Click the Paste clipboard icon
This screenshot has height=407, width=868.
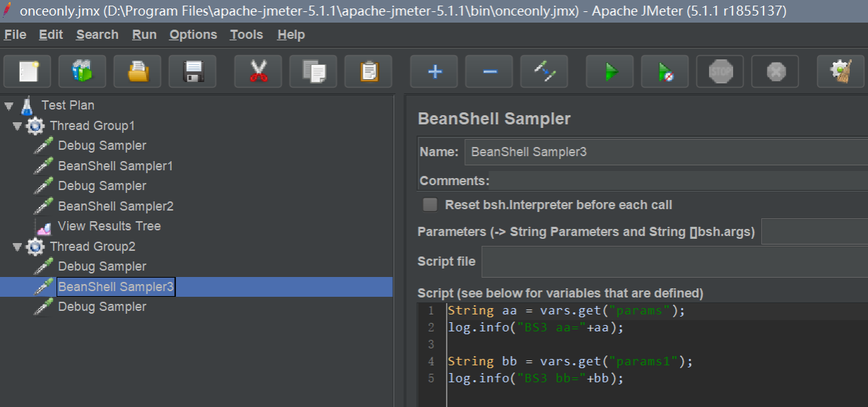(x=368, y=71)
